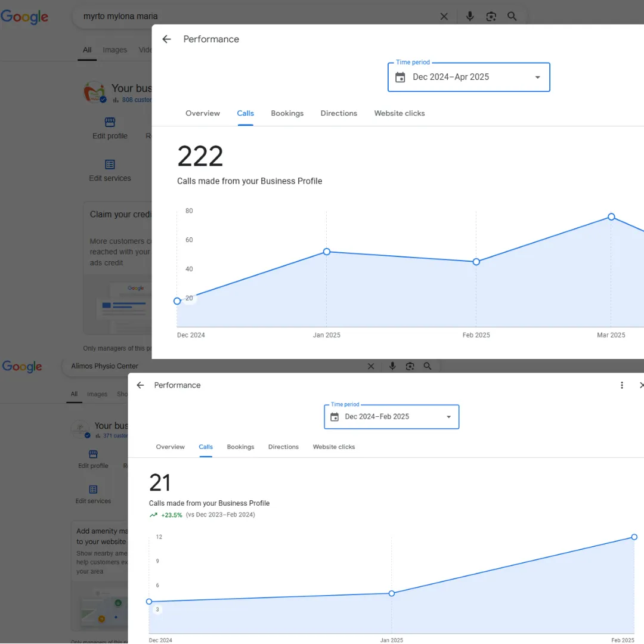Click the Jan 2025 data point on upper chart
The image size is (644, 644).
327,252
